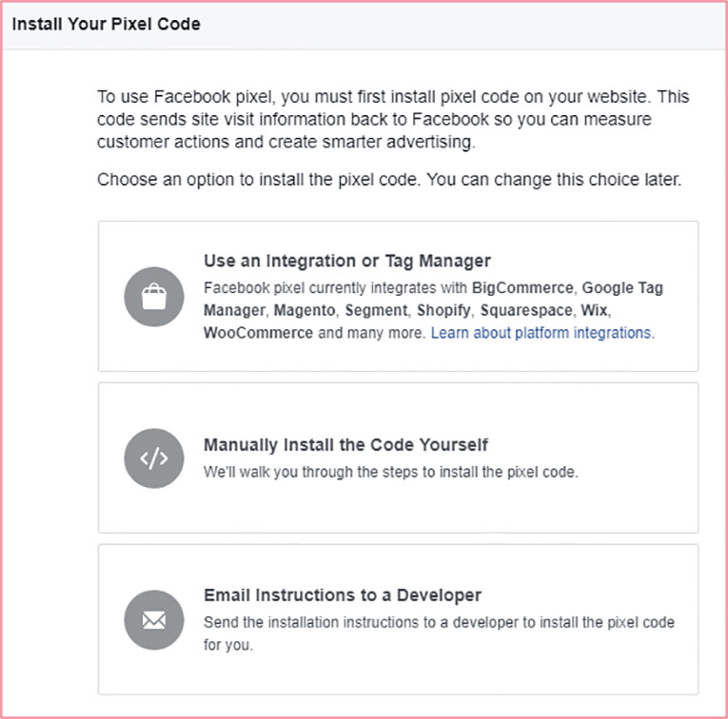Click the Facebook pixel intro paragraph
The height and width of the screenshot is (719, 728).
[x=393, y=119]
